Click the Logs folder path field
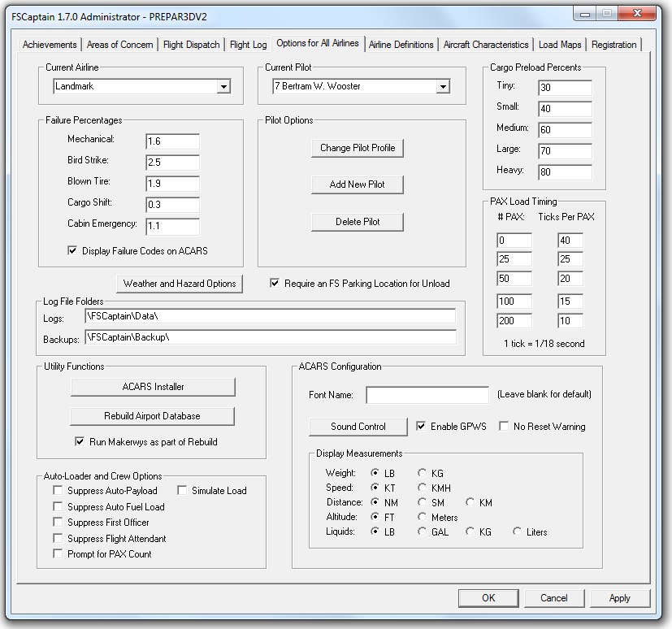 click(271, 316)
